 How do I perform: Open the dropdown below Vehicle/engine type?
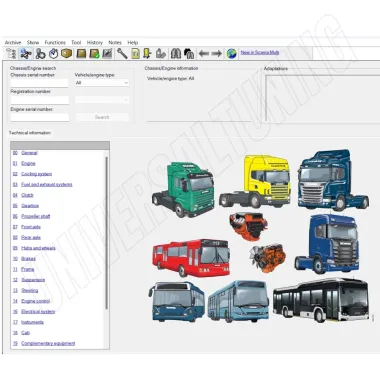[102, 100]
